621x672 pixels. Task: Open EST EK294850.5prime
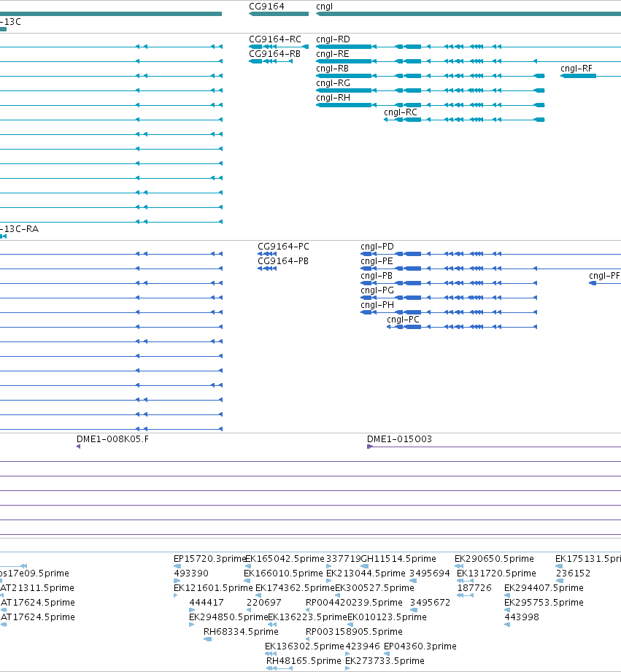[x=228, y=617]
